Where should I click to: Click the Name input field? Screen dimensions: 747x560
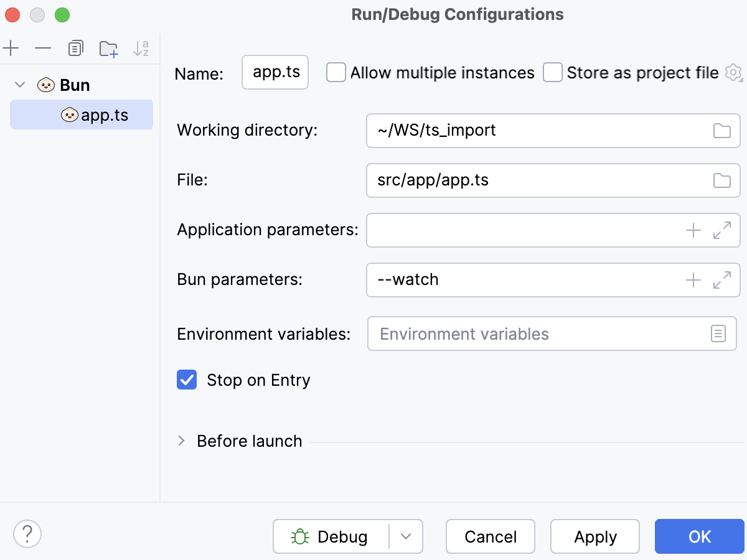[275, 72]
